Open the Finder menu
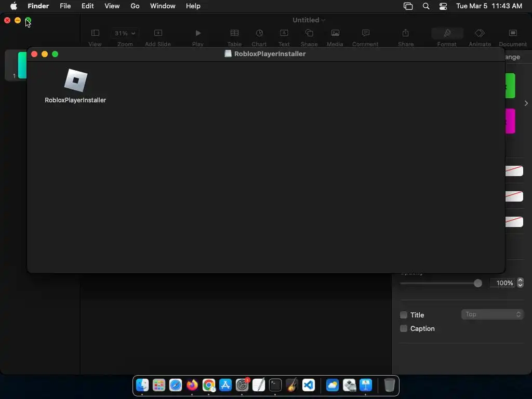532x399 pixels. [38, 6]
